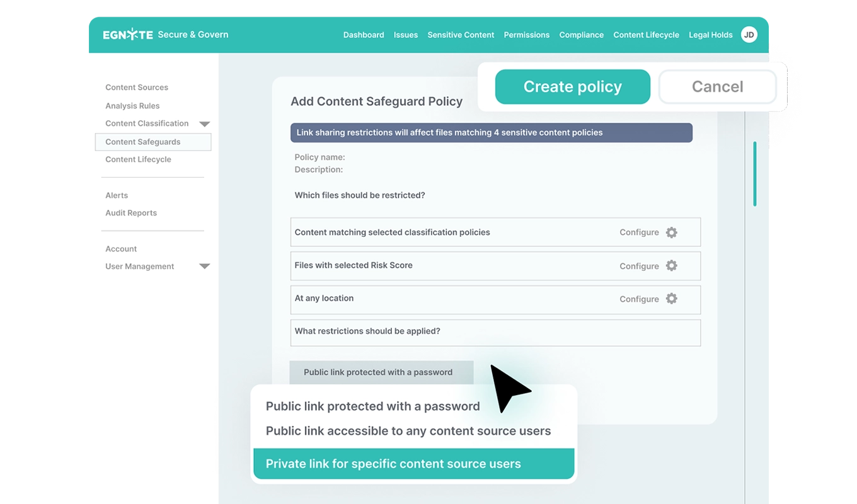The image size is (857, 504).
Task: Expand the Content Classification section
Action: click(204, 123)
